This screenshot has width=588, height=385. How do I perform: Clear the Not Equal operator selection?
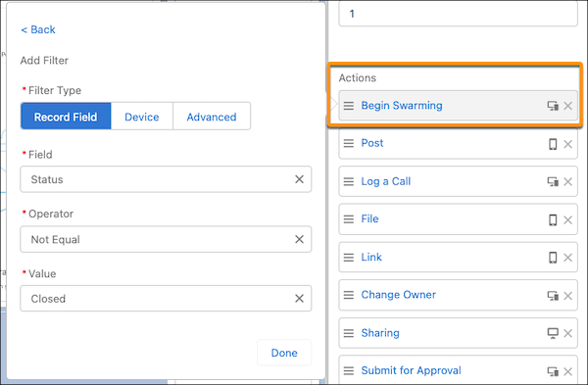point(299,239)
